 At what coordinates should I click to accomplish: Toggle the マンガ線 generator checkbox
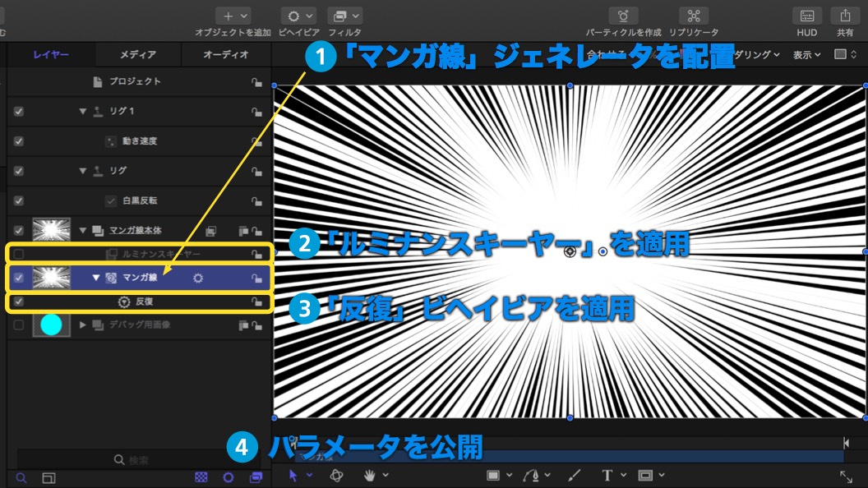[19, 278]
